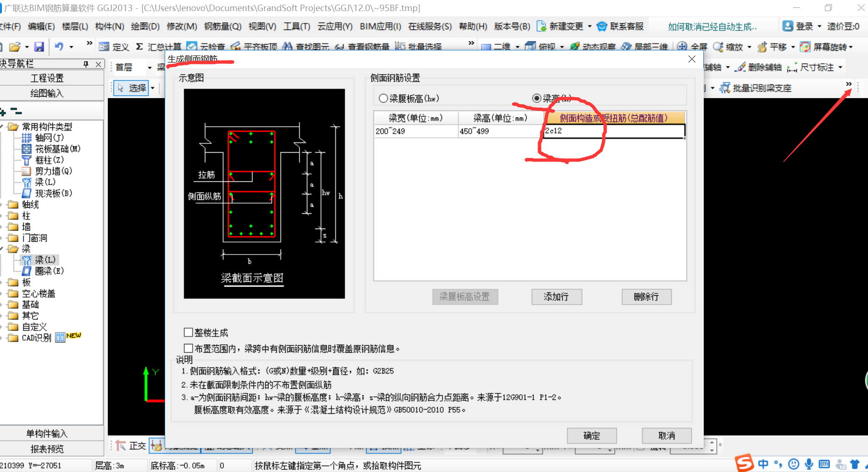This screenshot has height=472, width=868.
Task: Open the BIM应用(I) menu
Action: 380,26
